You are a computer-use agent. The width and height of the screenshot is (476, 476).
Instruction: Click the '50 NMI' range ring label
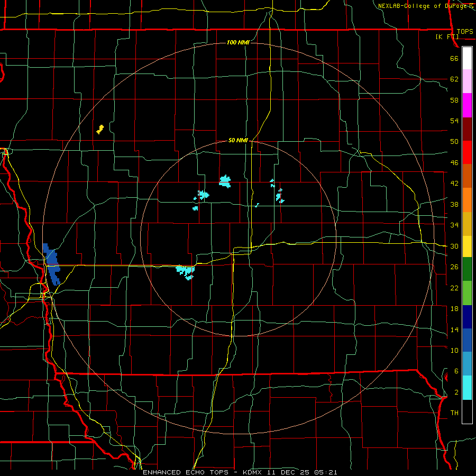[x=238, y=140]
